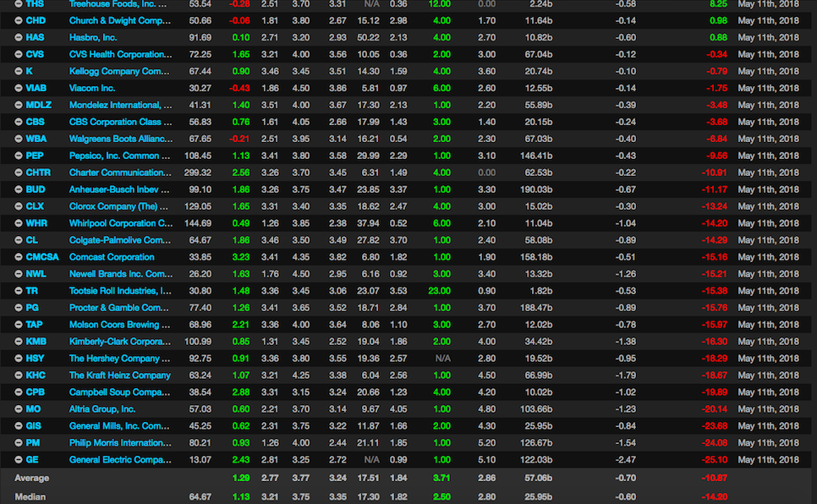Remove GIS row via minus icon

(19, 426)
